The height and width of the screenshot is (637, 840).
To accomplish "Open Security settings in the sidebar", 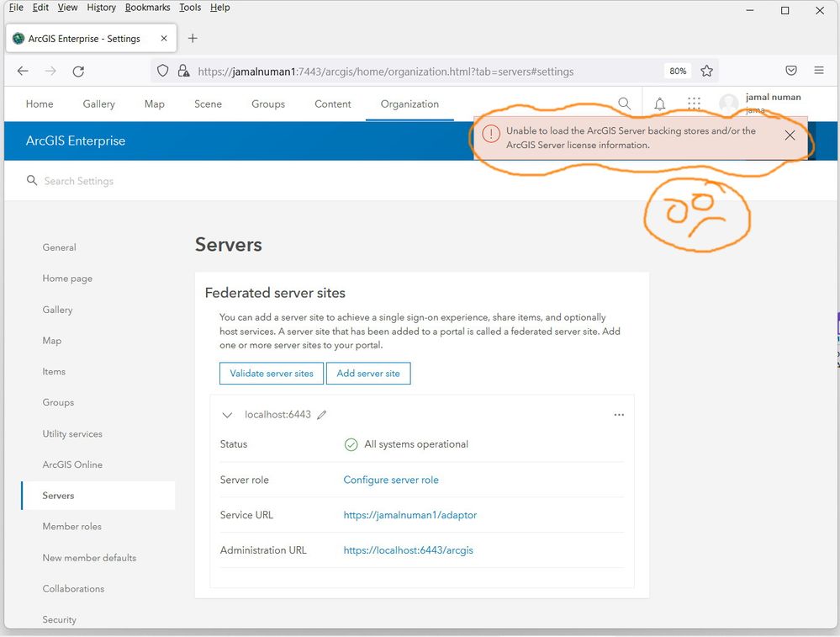I will [x=60, y=619].
